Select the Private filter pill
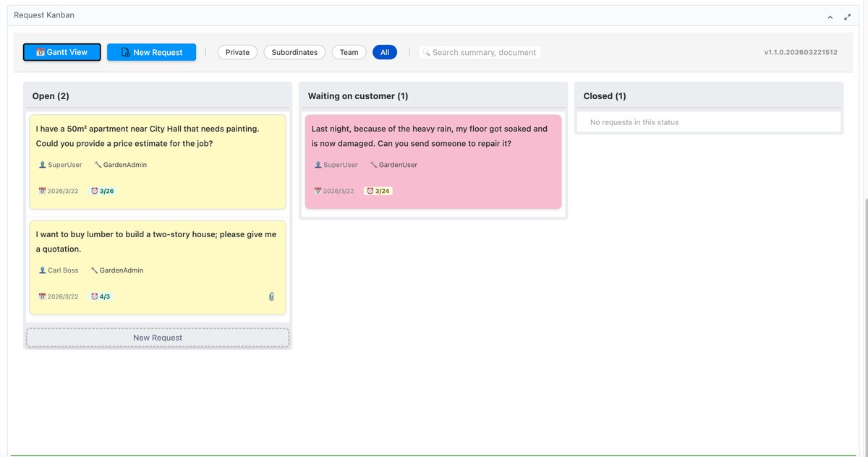 [x=237, y=52]
